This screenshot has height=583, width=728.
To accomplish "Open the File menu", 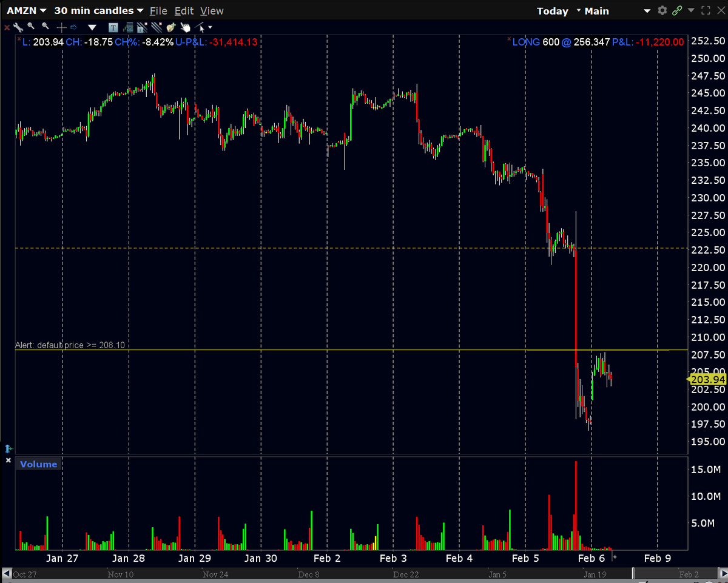I will click(158, 11).
